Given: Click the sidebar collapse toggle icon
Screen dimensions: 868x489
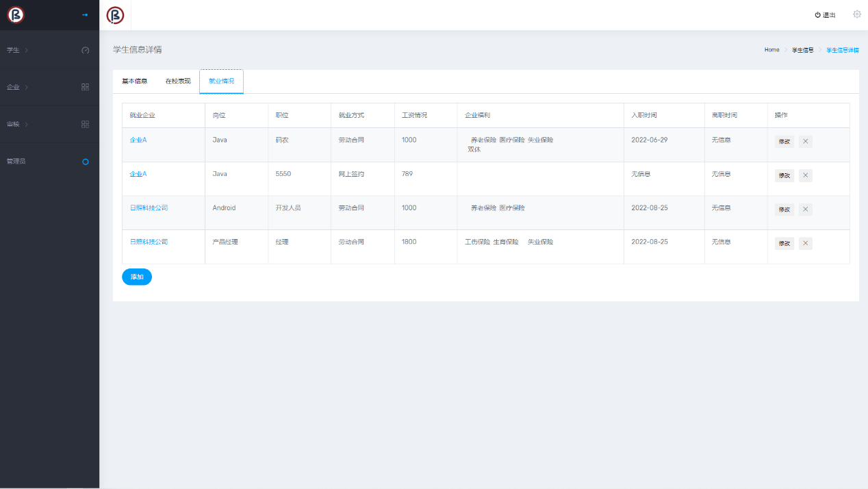Looking at the screenshot, I should click(x=85, y=15).
